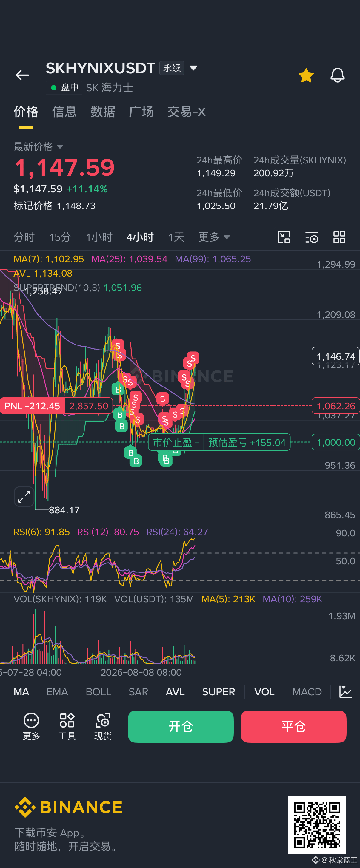The width and height of the screenshot is (360, 868).
Task: Click the MA(7): 1,102.95 indicator label
Action: [49, 259]
